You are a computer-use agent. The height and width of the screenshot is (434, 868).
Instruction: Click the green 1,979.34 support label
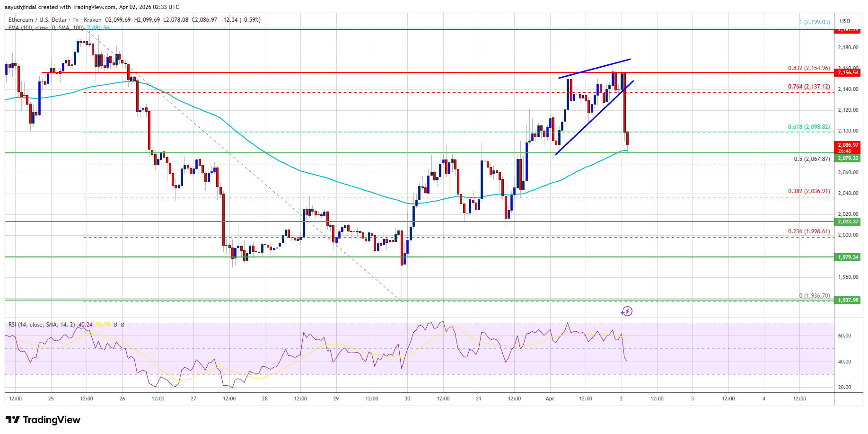coord(848,257)
